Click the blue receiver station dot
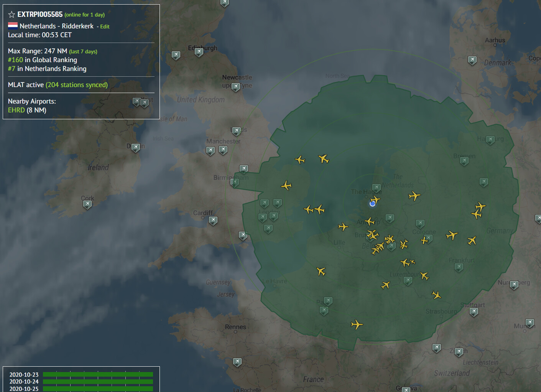541x392 pixels. pyautogui.click(x=372, y=204)
